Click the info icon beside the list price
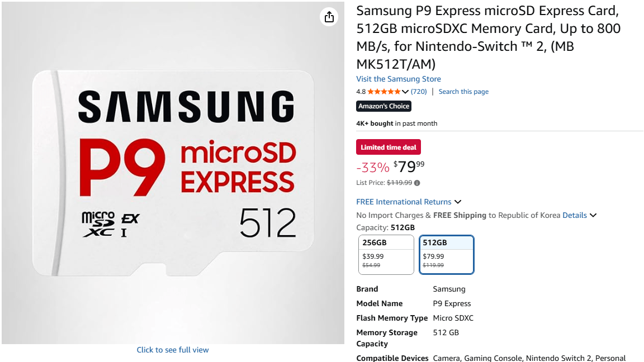This screenshot has width=644, height=362. coord(416,183)
